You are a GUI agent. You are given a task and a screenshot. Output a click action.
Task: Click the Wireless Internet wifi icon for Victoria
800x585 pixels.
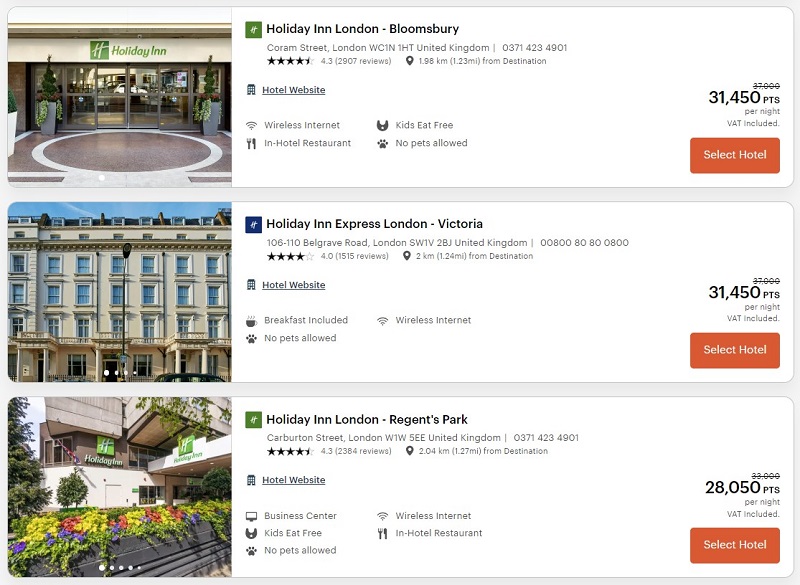[382, 321]
